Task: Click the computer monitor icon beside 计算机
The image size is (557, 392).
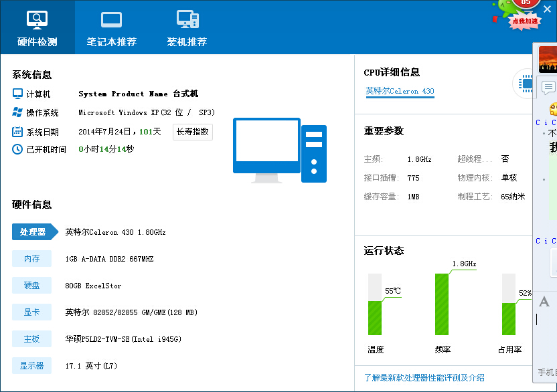Action: [17, 94]
